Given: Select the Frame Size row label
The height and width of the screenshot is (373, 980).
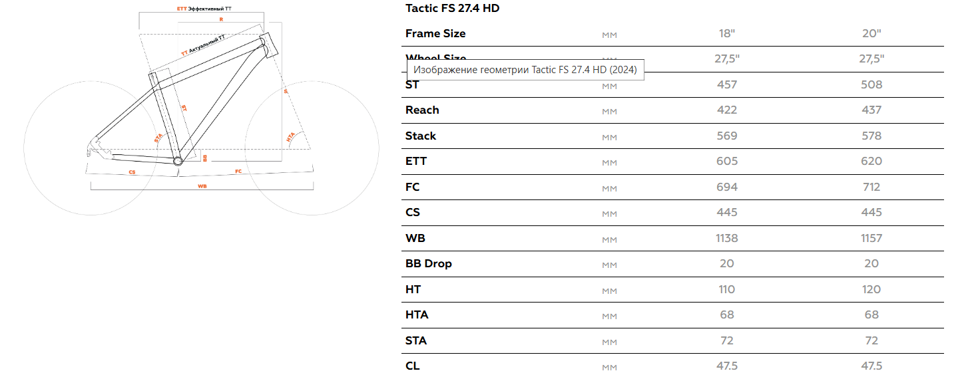Looking at the screenshot, I should click(435, 33).
